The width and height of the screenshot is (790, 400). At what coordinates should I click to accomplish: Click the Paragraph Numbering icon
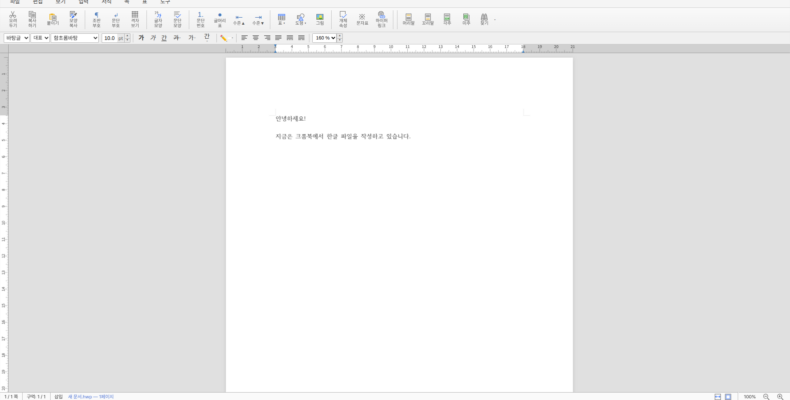point(200,18)
